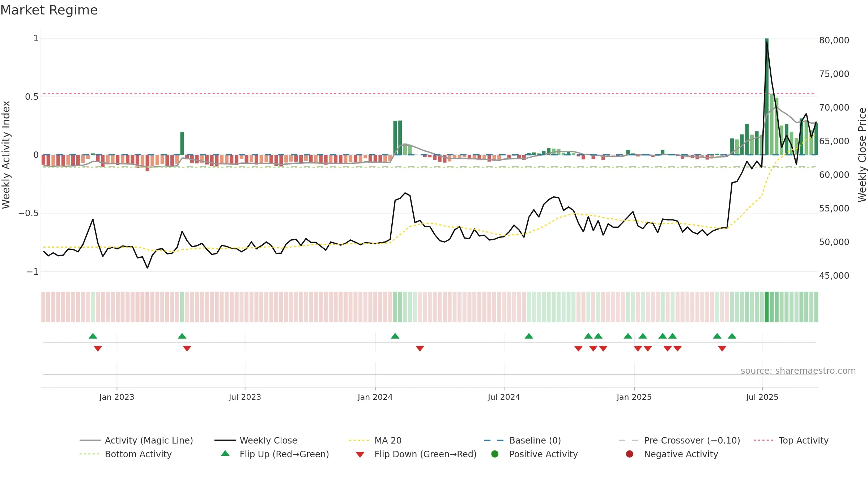Click the Baseline (0) legend label
This screenshot has width=868, height=488.
point(535,440)
